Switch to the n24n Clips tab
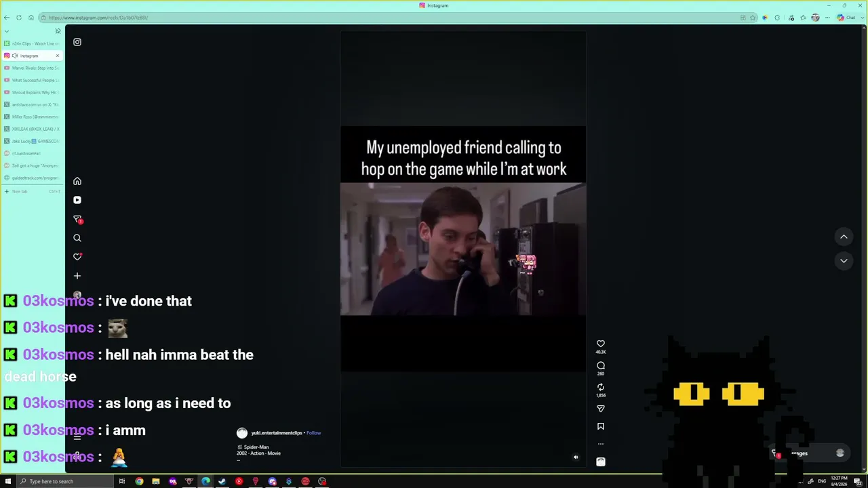868x488 pixels. point(33,43)
